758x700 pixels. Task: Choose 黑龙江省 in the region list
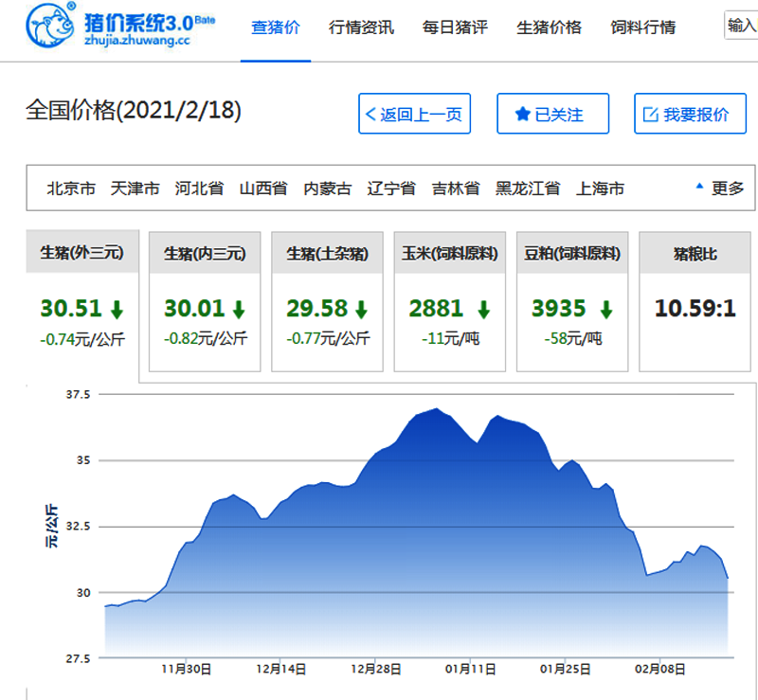click(x=528, y=188)
